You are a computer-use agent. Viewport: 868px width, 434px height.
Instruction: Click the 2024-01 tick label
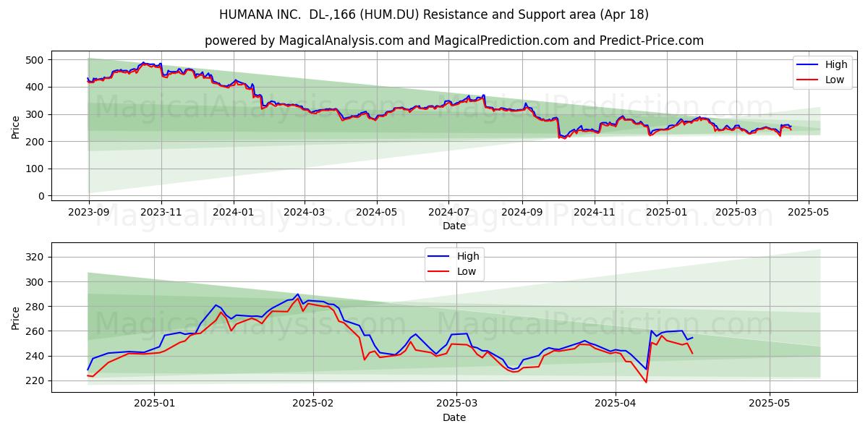[233, 213]
